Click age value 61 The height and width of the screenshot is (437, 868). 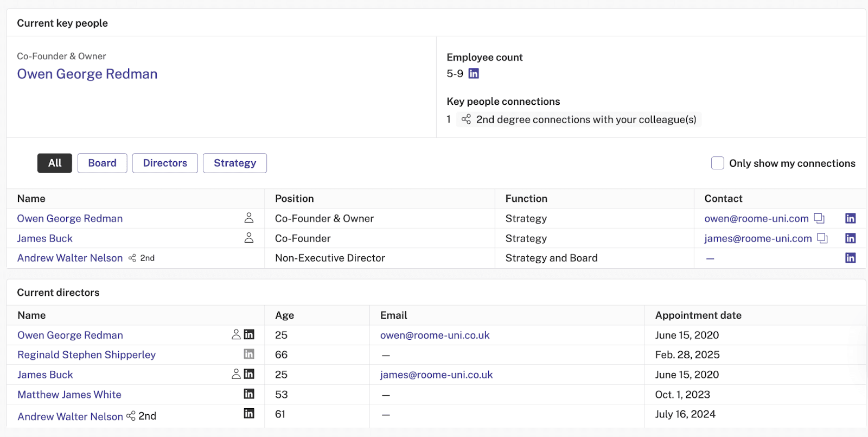pos(280,414)
